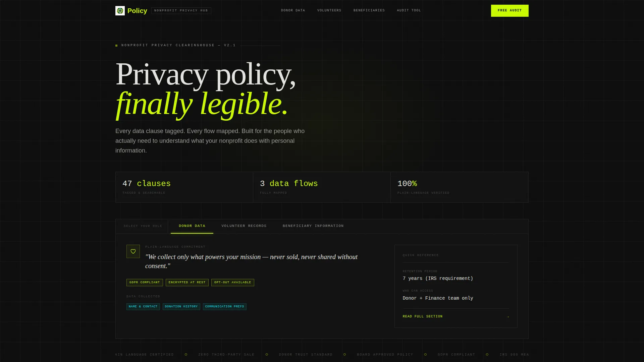Click the Encrypted At Rest tag
The height and width of the screenshot is (362, 644).
187,283
